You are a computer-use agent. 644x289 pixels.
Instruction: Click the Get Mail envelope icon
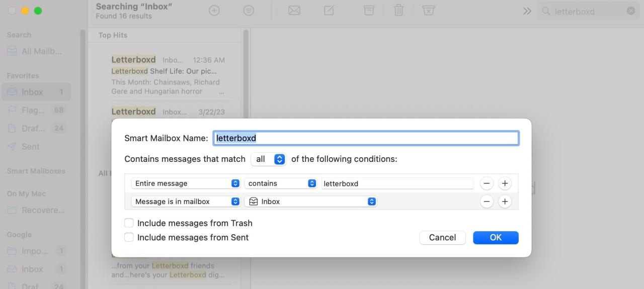294,11
